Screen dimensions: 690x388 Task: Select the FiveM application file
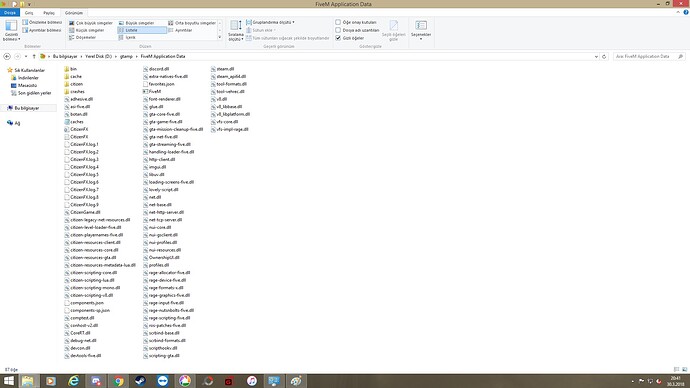(152, 92)
